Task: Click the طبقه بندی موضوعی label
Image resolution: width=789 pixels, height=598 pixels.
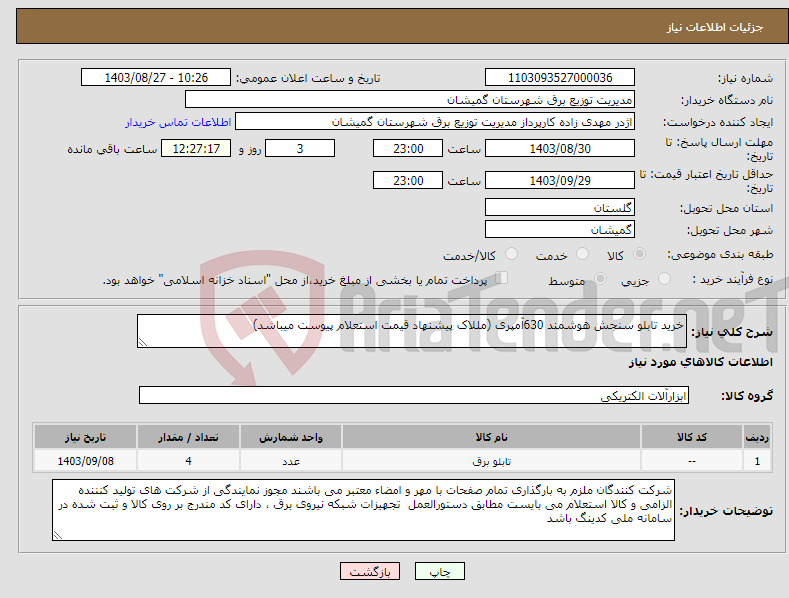Action: pos(720,255)
